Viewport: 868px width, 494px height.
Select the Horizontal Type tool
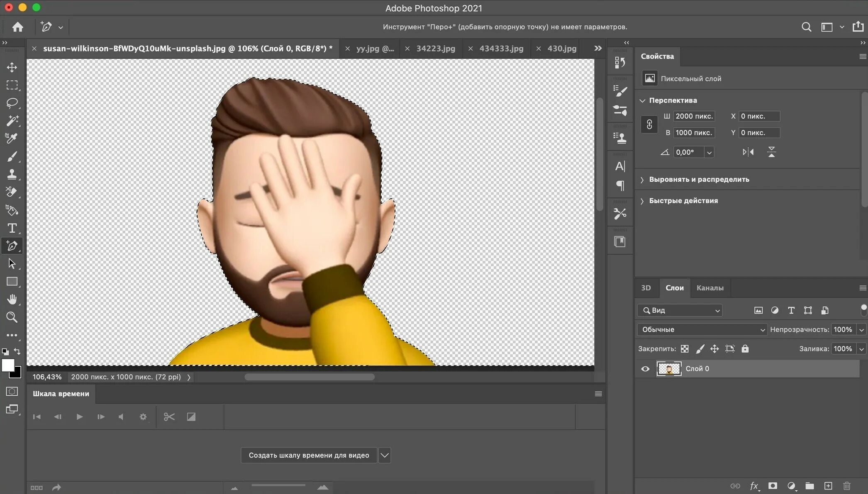[x=12, y=228]
